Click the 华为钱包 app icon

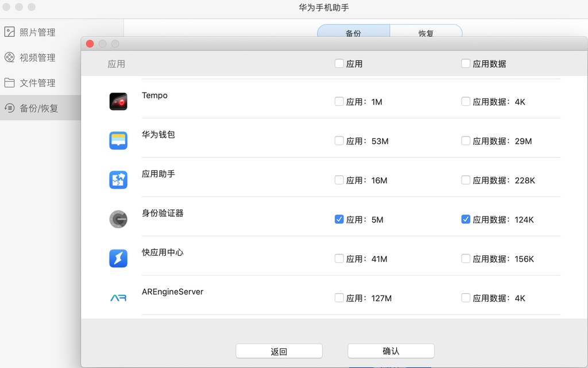coord(118,140)
